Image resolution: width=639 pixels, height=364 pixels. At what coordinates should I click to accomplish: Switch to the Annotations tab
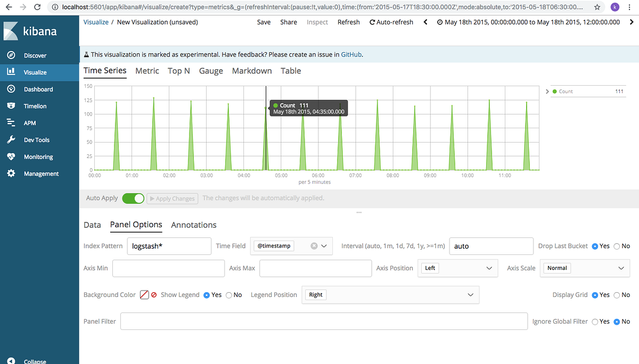pyautogui.click(x=193, y=225)
